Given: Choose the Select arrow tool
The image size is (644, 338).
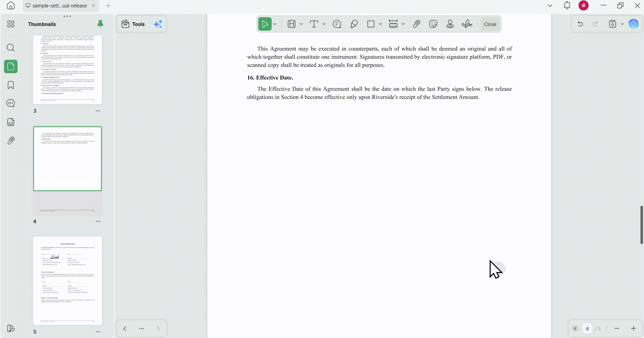Looking at the screenshot, I should [x=265, y=24].
